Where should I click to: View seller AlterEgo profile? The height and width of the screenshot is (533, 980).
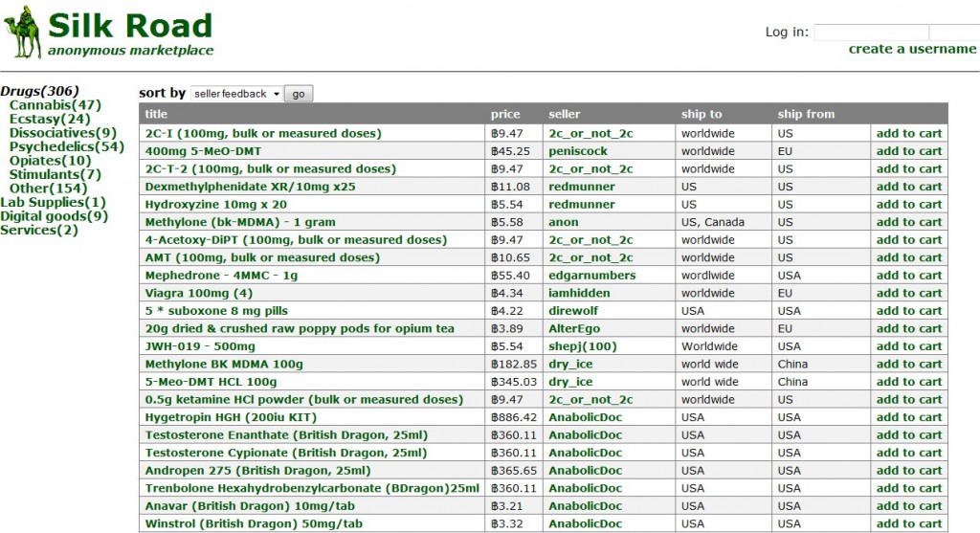click(574, 328)
